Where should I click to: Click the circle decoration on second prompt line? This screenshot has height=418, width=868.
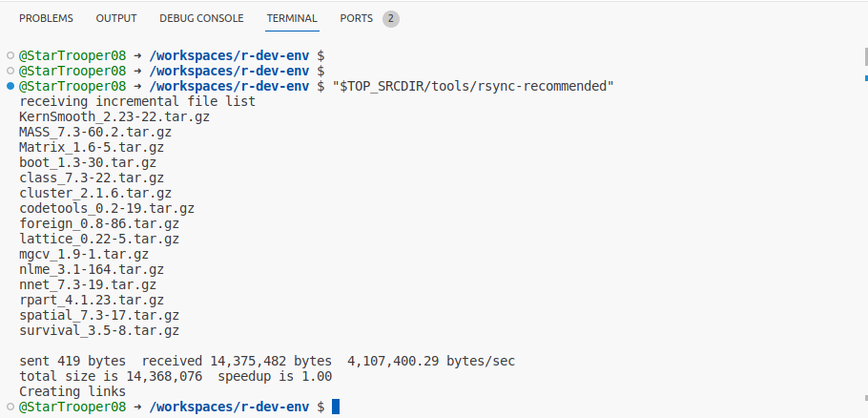[x=10, y=71]
